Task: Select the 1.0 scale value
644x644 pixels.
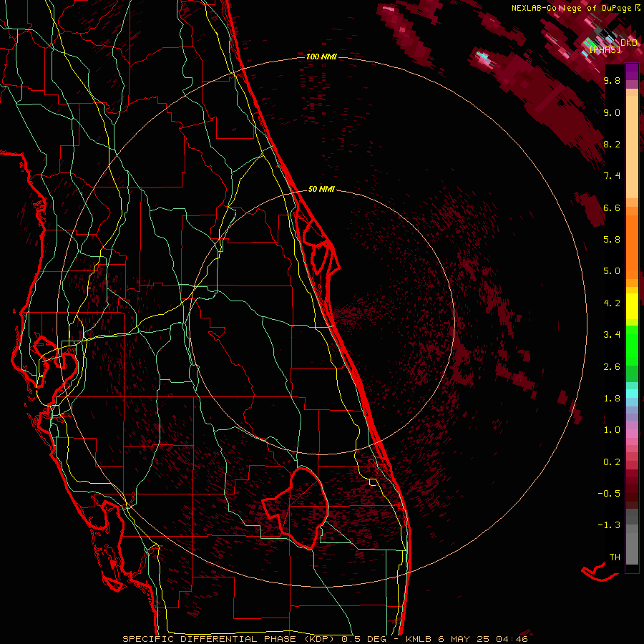Action: click(x=612, y=430)
